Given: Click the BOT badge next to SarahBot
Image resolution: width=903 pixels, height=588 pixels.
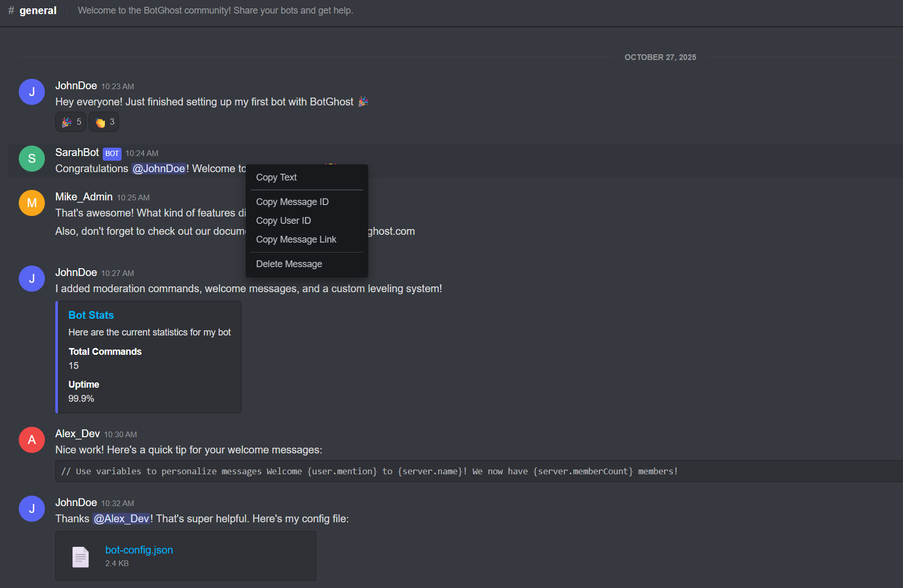Looking at the screenshot, I should point(112,153).
